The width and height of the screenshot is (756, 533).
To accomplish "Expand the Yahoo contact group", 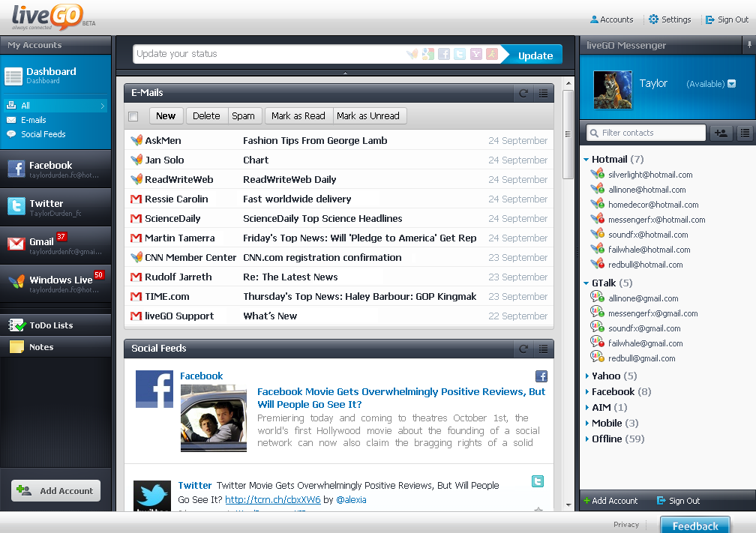I will pos(586,376).
